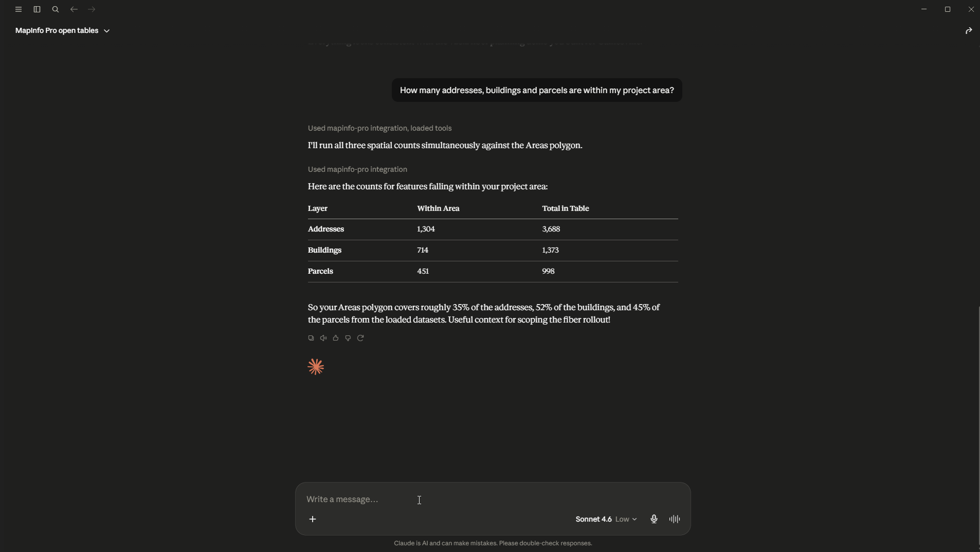Open the Sonnet 4.6 model selector
Image resolution: width=980 pixels, height=552 pixels.
click(593, 519)
